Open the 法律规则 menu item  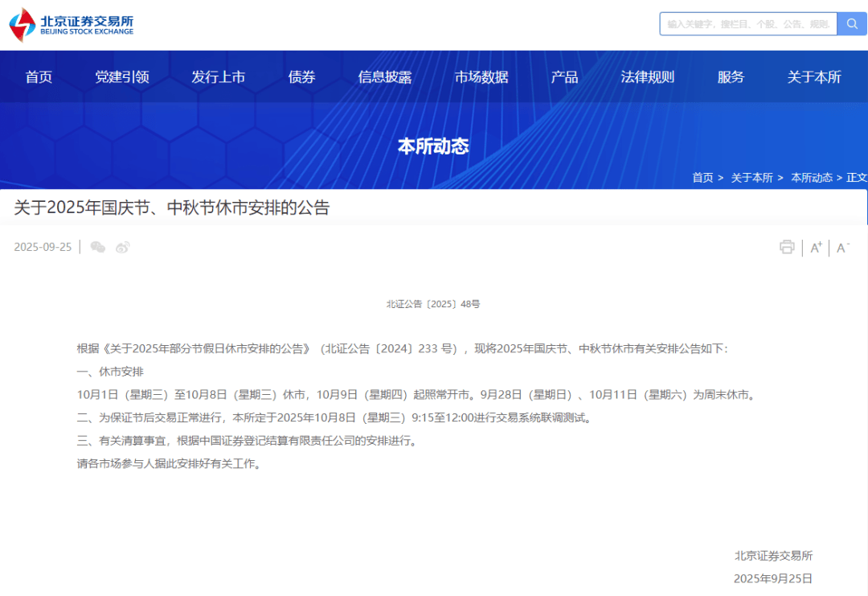pyautogui.click(x=648, y=76)
